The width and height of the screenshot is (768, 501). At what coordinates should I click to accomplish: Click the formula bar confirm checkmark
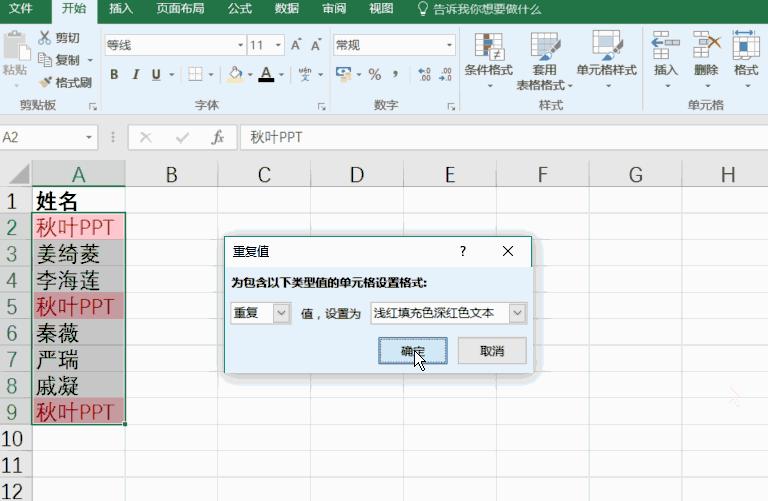182,137
